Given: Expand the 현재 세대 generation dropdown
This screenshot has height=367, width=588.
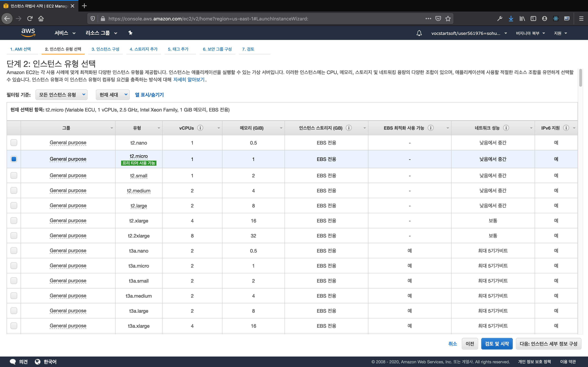Looking at the screenshot, I should click(113, 95).
